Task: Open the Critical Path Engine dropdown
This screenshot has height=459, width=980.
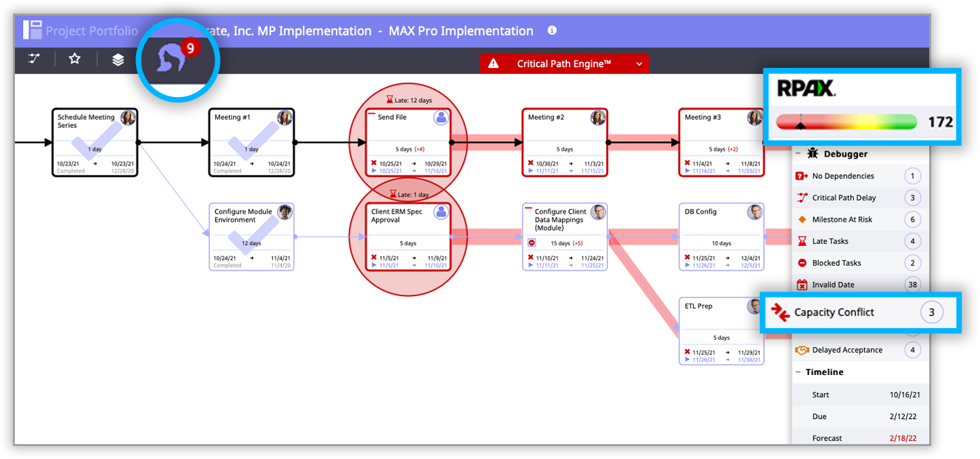Action: [639, 63]
